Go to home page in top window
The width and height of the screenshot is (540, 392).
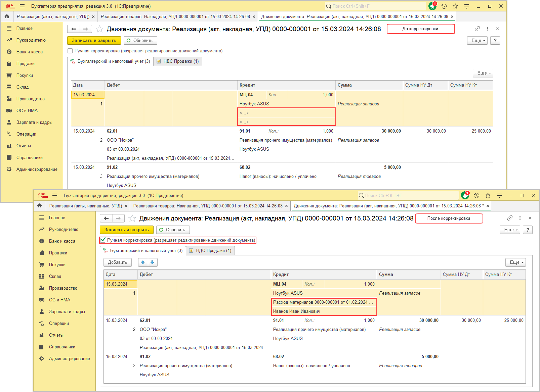[x=7, y=16]
